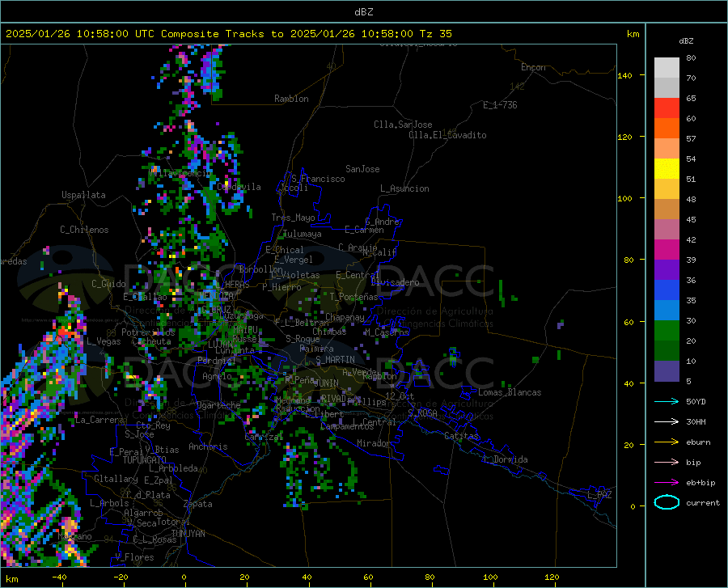Click the Ugarteche map label
Viewport: 728px width, 588px height.
click(x=218, y=405)
